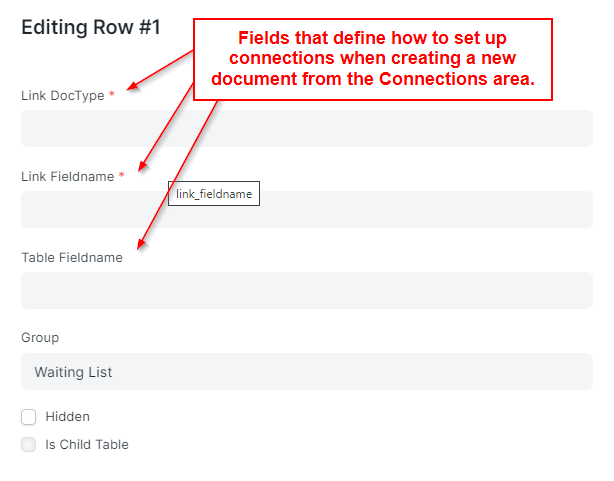Click the Link DocType input field

click(307, 128)
